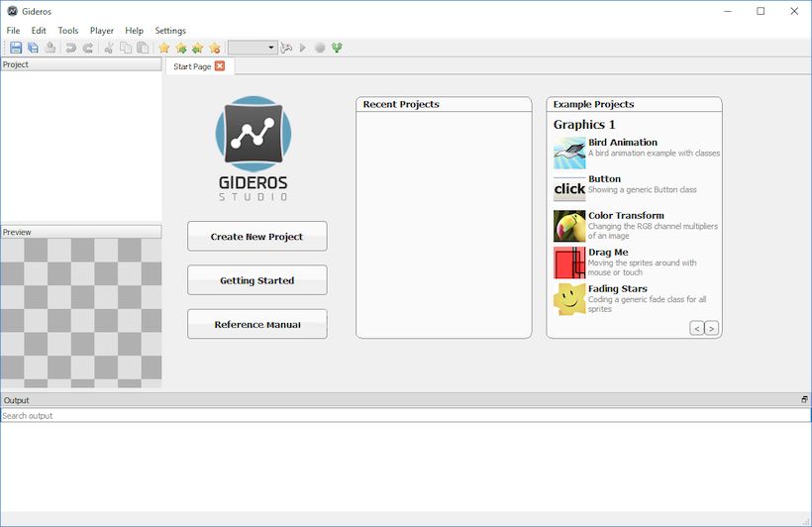Click the Play start icon
The image size is (812, 527).
(x=303, y=49)
